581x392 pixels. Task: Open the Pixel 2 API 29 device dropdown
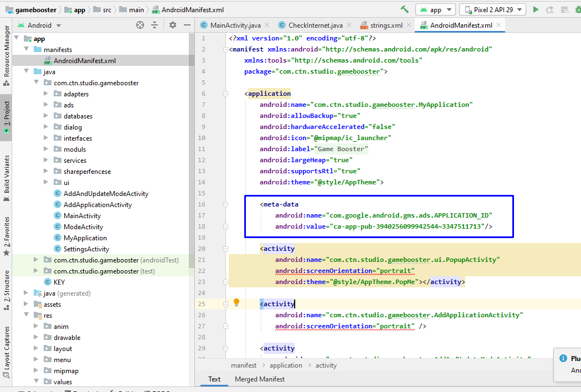(492, 9)
